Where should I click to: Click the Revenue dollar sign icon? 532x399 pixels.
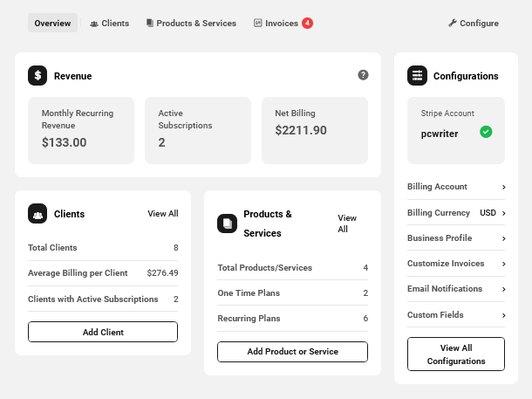point(38,75)
